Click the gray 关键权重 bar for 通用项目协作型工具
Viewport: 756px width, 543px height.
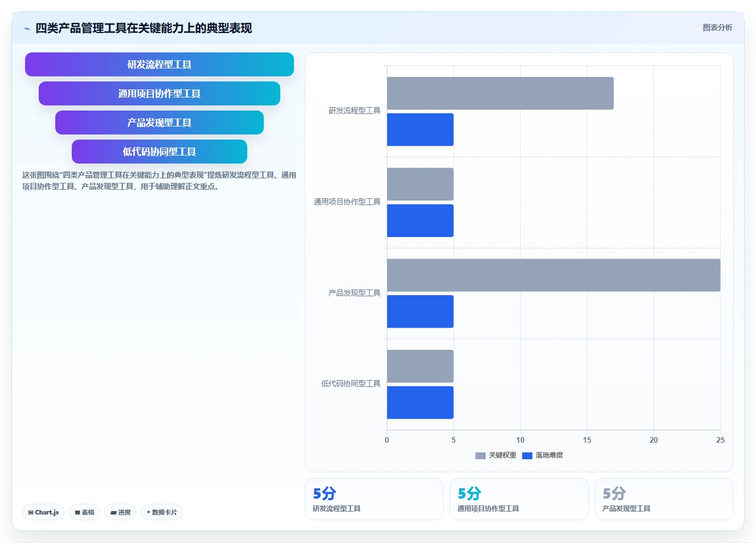coord(420,184)
